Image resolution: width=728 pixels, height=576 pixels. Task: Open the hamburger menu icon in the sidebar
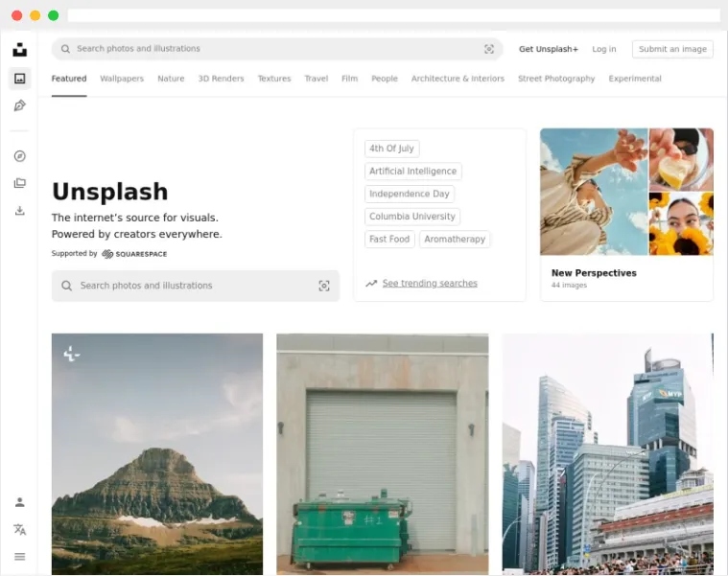click(x=19, y=557)
